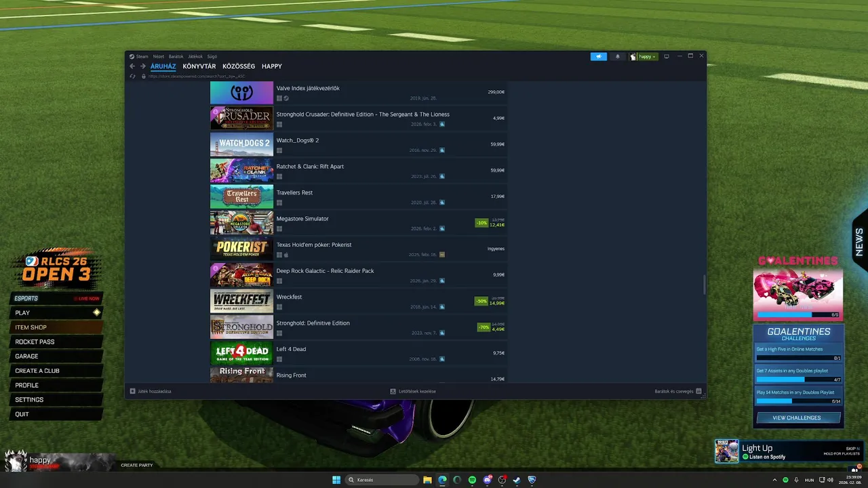Open Letöltések kezelése downloads manager
The width and height of the screenshot is (868, 488).
pos(413,391)
